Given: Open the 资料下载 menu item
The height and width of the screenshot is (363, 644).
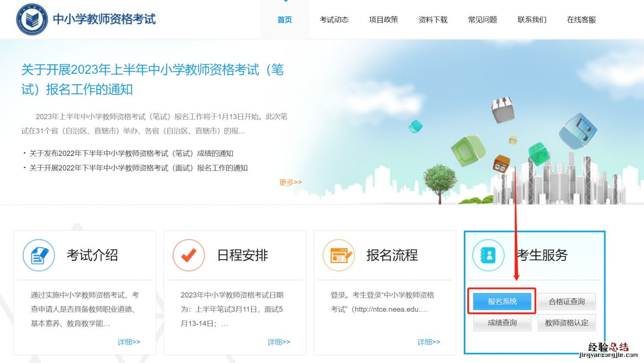Looking at the screenshot, I should [x=433, y=20].
